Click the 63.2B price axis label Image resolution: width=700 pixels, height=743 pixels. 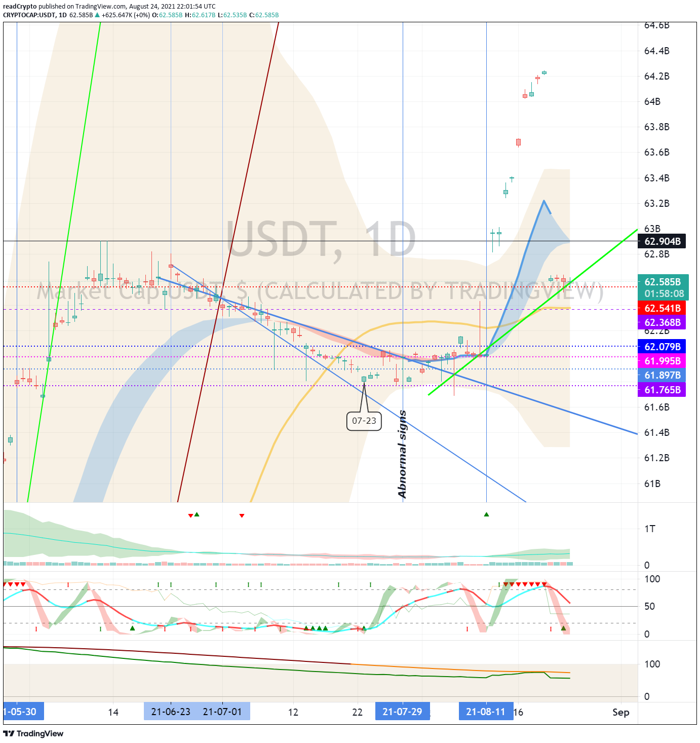656,203
